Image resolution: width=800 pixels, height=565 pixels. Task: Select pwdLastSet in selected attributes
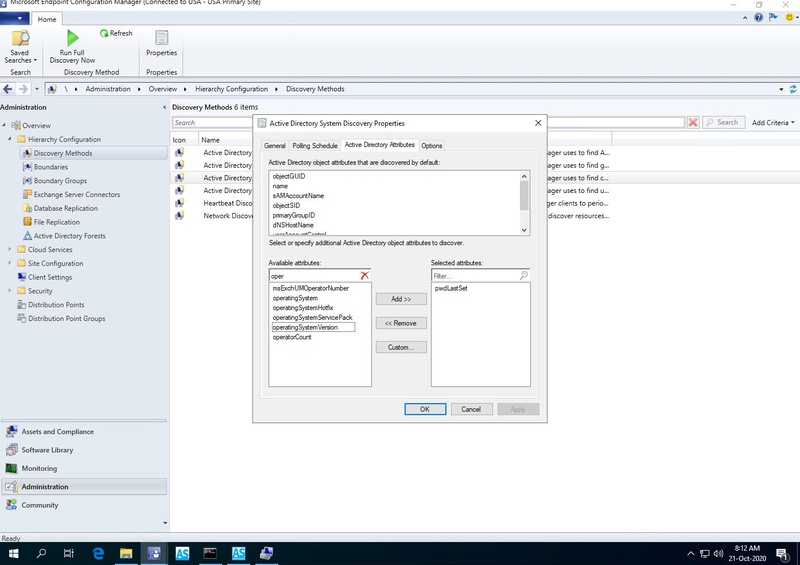point(451,288)
